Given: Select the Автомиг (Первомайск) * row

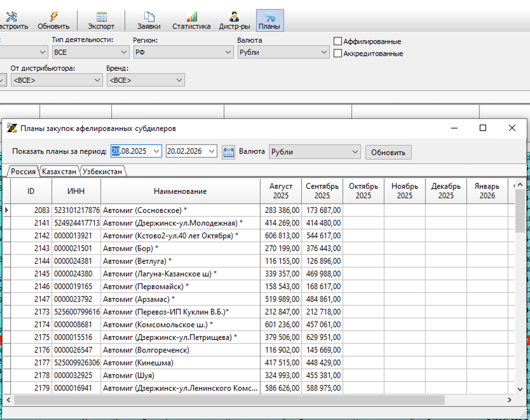Looking at the screenshot, I should click(258, 286).
